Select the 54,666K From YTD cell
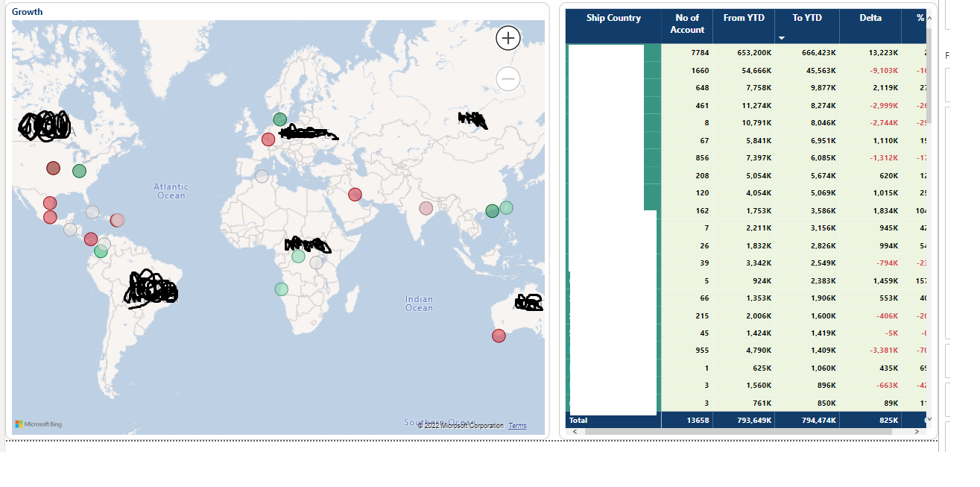 [744, 70]
